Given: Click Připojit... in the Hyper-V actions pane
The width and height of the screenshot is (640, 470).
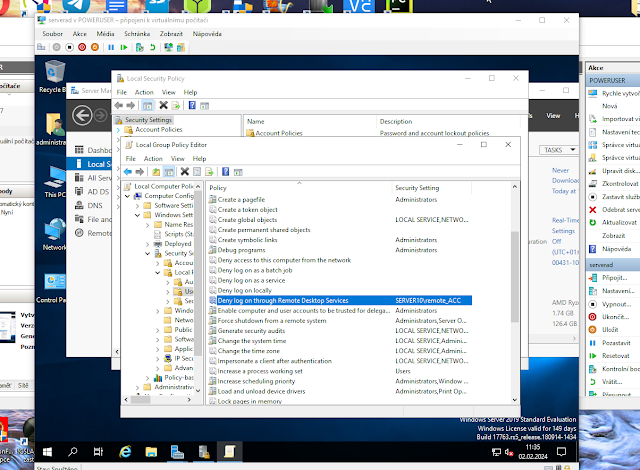Looking at the screenshot, I should point(615,278).
